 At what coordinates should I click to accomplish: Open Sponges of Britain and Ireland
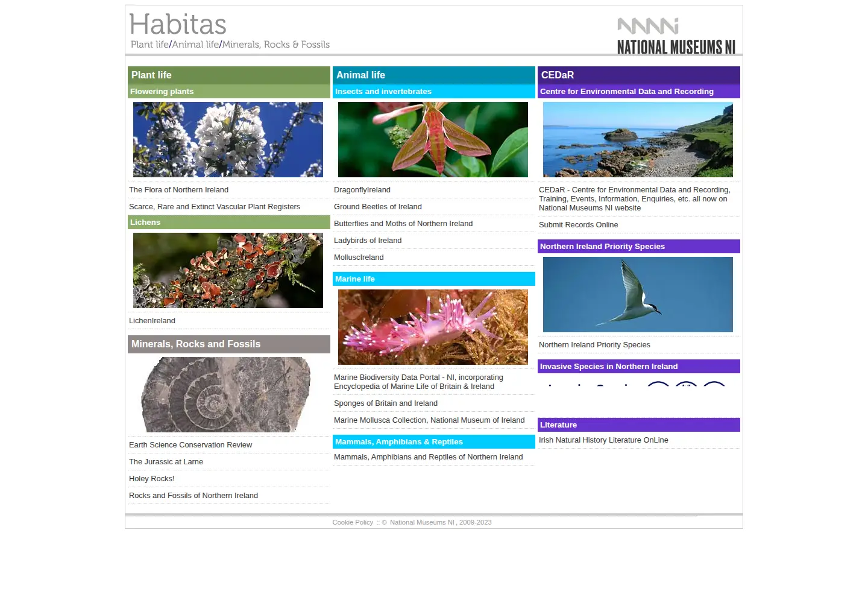(x=386, y=403)
